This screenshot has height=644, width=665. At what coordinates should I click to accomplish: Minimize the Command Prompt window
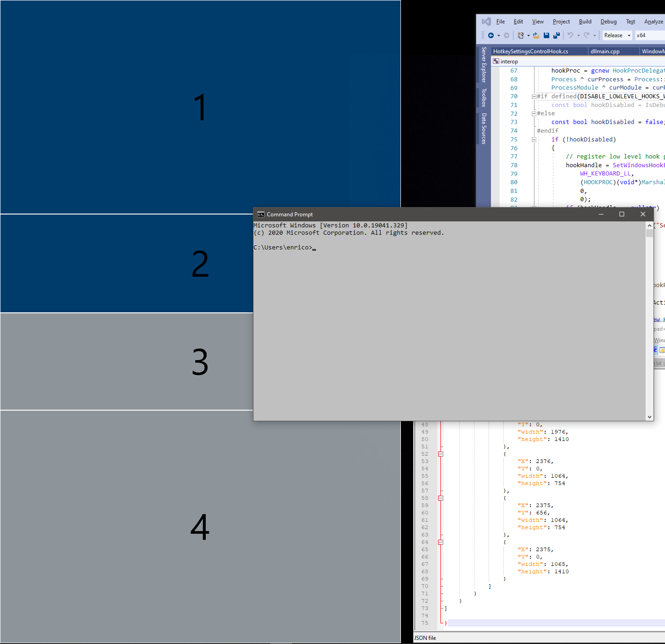point(601,215)
